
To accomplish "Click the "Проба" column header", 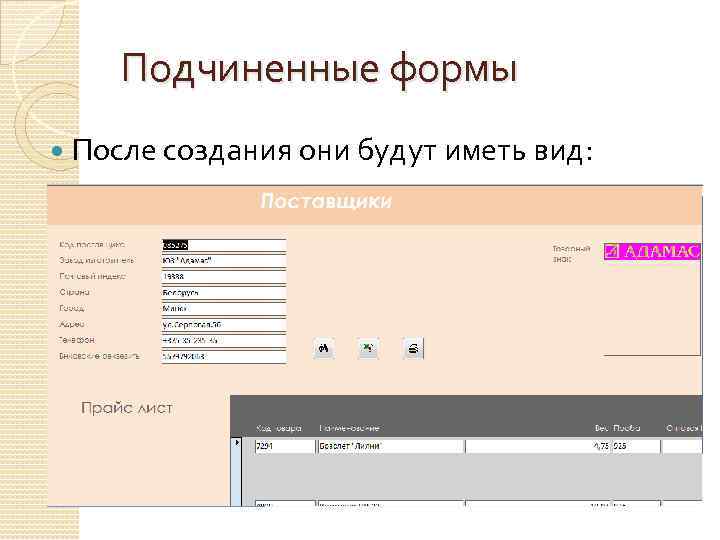I will 626,428.
